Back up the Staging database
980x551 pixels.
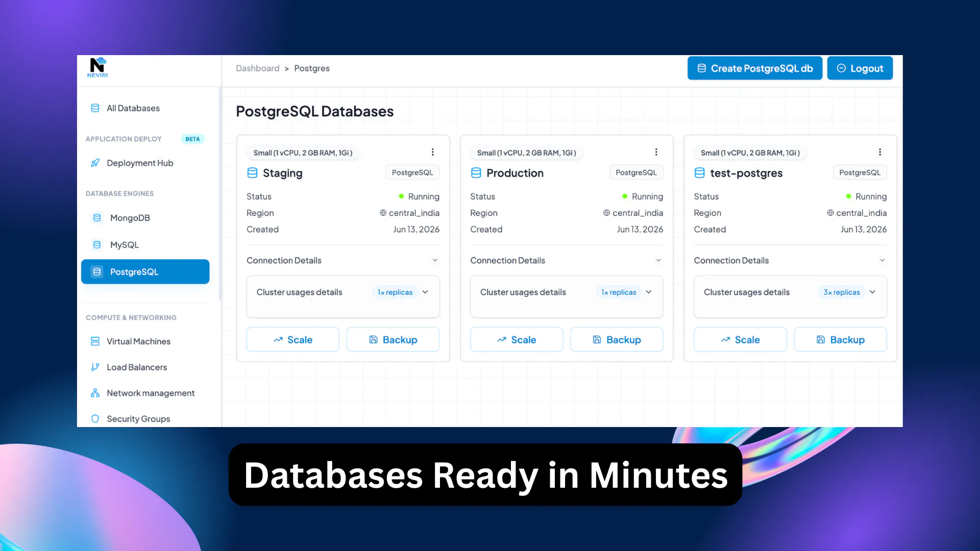tap(393, 340)
